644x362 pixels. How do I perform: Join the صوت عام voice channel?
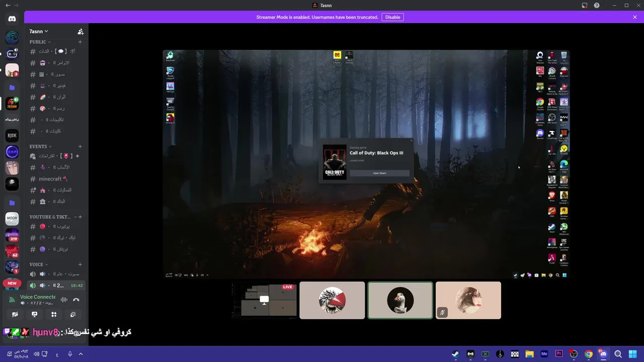click(x=56, y=274)
